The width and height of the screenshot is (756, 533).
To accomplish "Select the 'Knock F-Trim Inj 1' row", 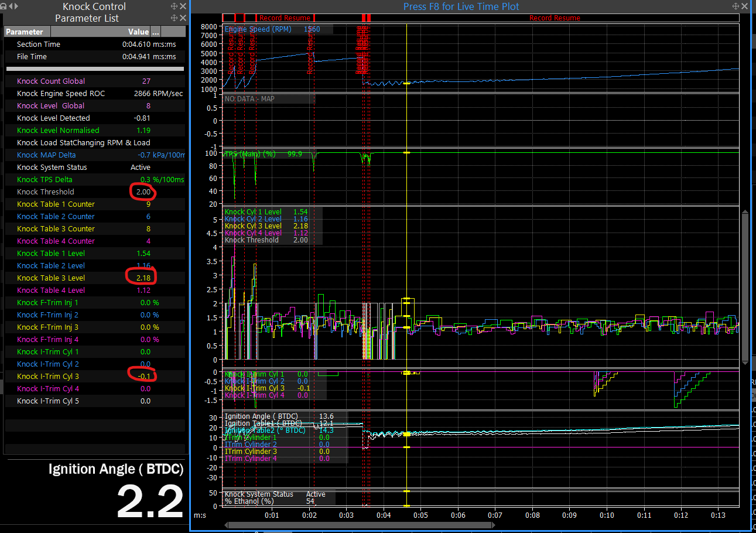I will 95,303.
